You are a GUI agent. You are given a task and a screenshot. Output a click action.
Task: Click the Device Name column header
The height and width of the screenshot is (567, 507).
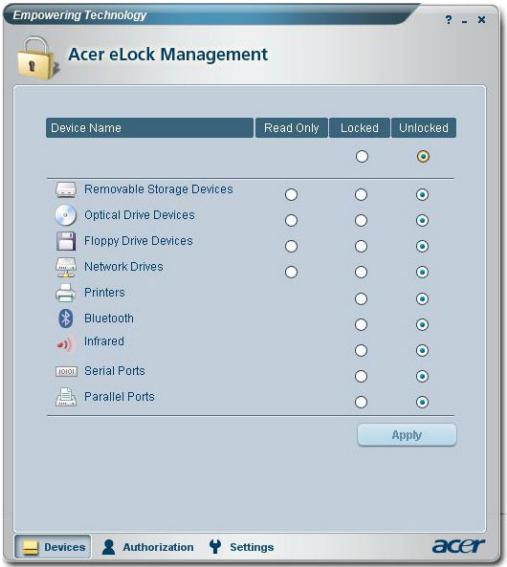click(x=149, y=128)
